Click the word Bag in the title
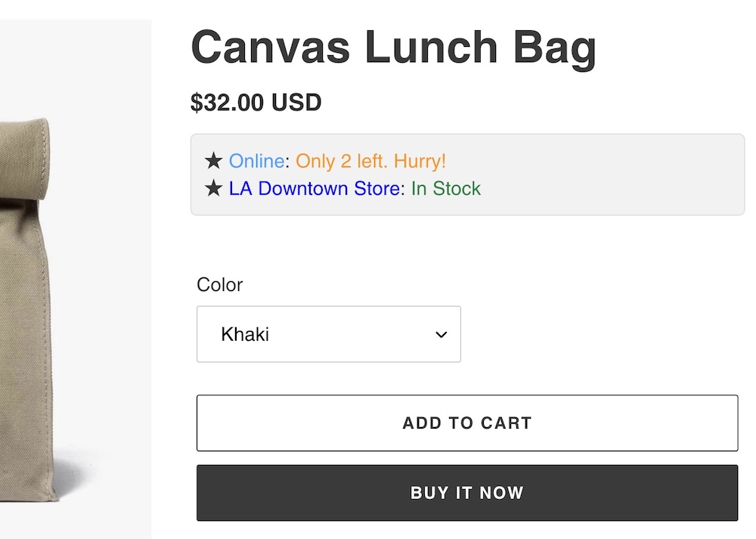The width and height of the screenshot is (756, 539). [x=555, y=48]
